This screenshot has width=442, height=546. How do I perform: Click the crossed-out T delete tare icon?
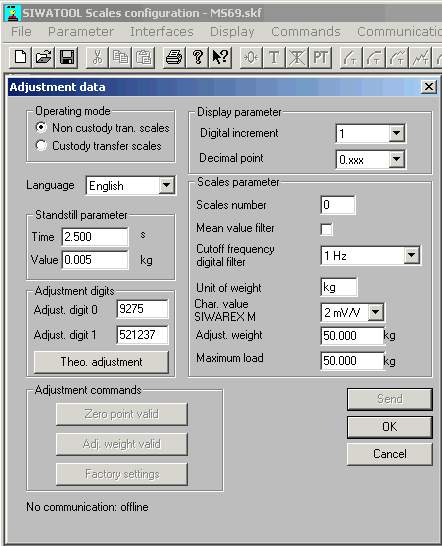pos(297,57)
